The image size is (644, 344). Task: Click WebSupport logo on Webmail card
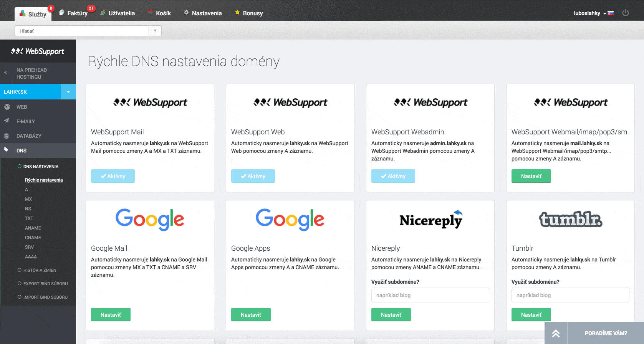(x=571, y=103)
